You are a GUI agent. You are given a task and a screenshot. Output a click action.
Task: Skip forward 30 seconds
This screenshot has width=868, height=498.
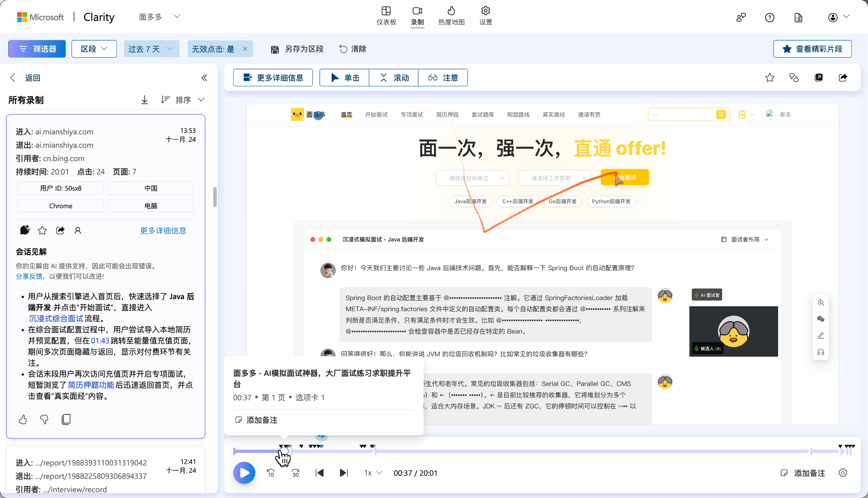[x=295, y=473]
